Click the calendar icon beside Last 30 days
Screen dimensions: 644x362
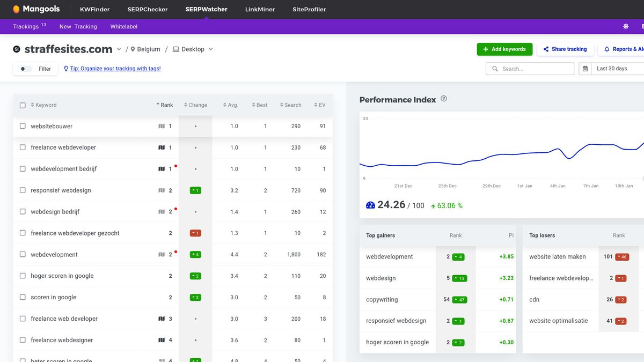coord(586,69)
